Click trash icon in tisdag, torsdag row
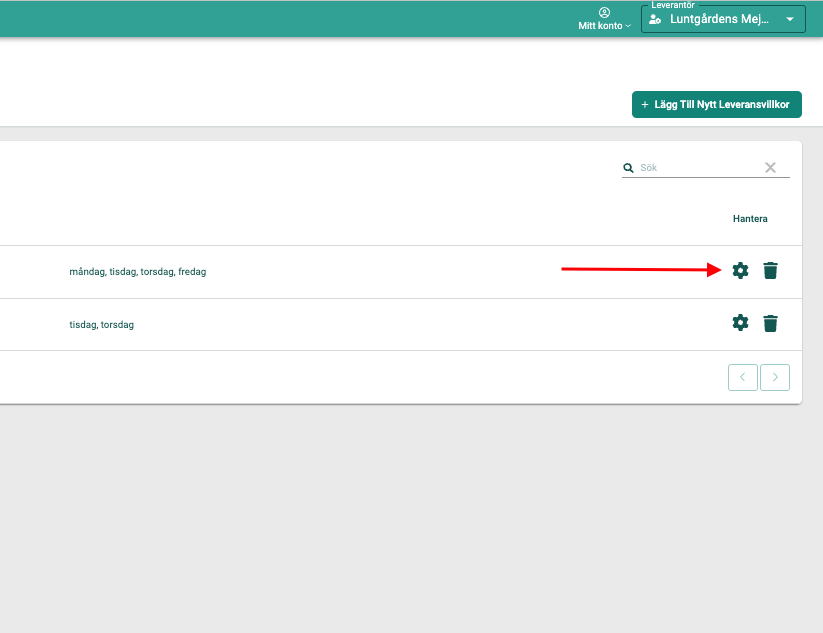This screenshot has width=823, height=633. tap(770, 323)
